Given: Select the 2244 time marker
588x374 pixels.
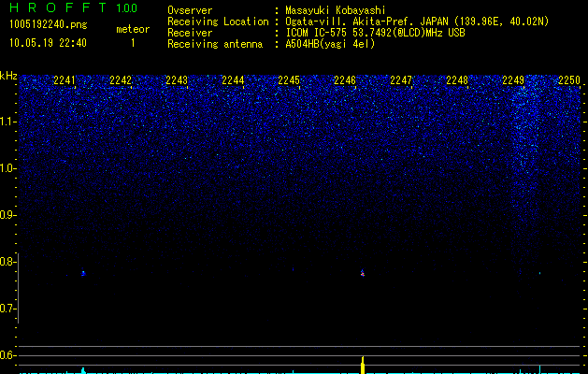Looking at the screenshot, I should coord(233,80).
